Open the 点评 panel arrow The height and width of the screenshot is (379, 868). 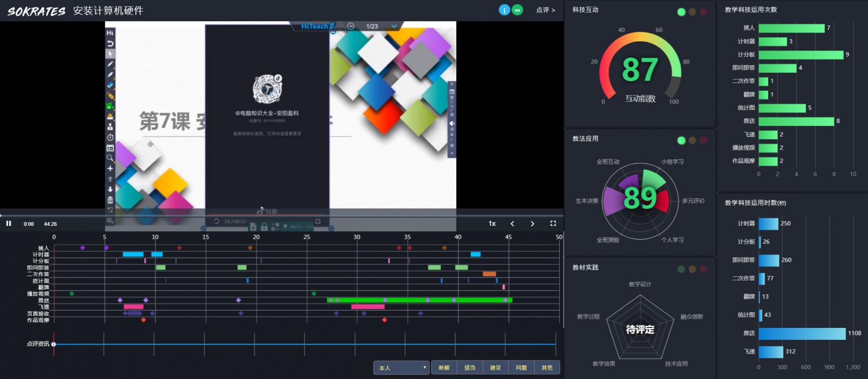click(545, 10)
